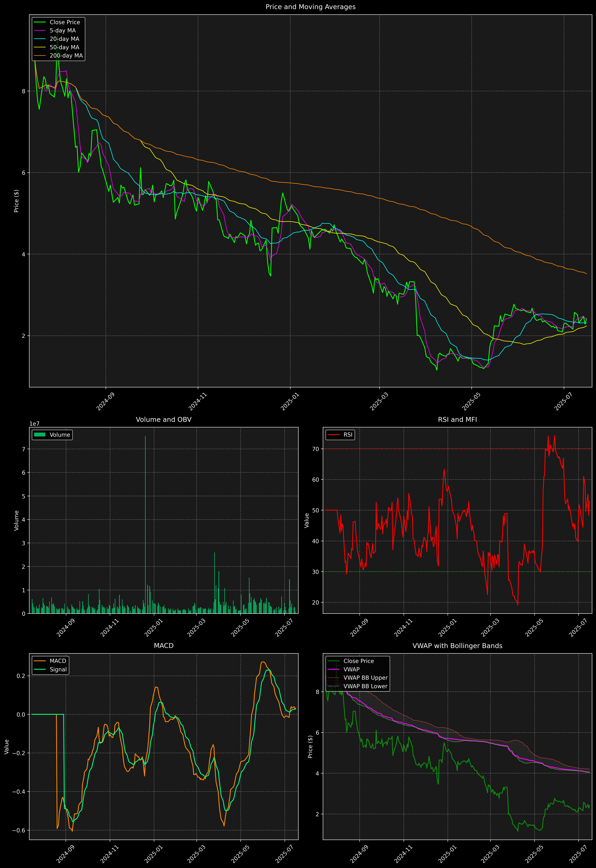Click the 'Value' y-axis label of RSI chart
This screenshot has width=596, height=868.
coord(307,520)
